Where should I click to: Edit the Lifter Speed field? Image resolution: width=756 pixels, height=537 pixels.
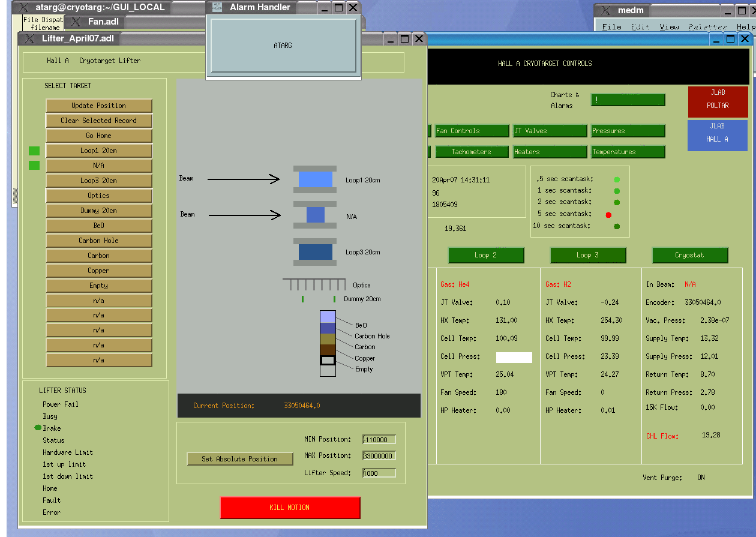click(x=379, y=473)
